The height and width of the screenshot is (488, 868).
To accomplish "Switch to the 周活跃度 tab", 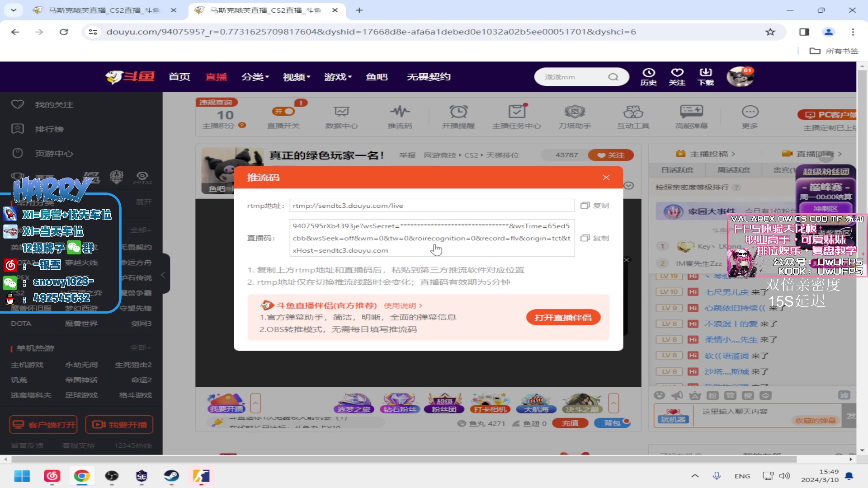I will [x=733, y=170].
